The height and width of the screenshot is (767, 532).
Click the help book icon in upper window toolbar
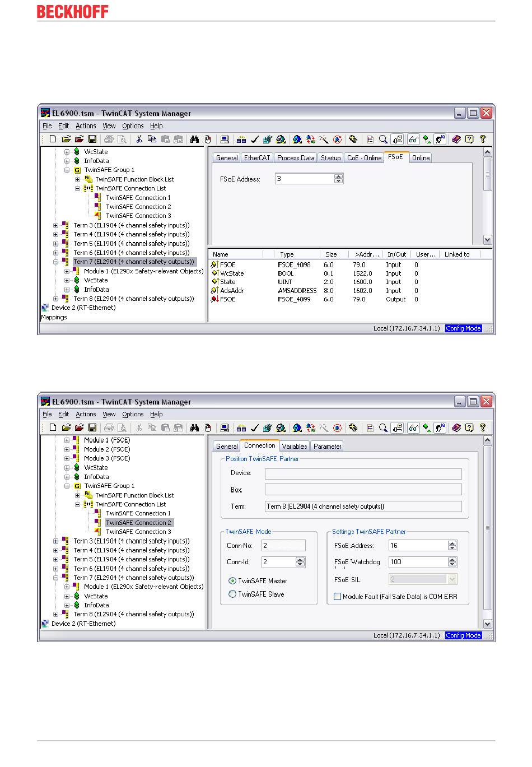pos(456,139)
